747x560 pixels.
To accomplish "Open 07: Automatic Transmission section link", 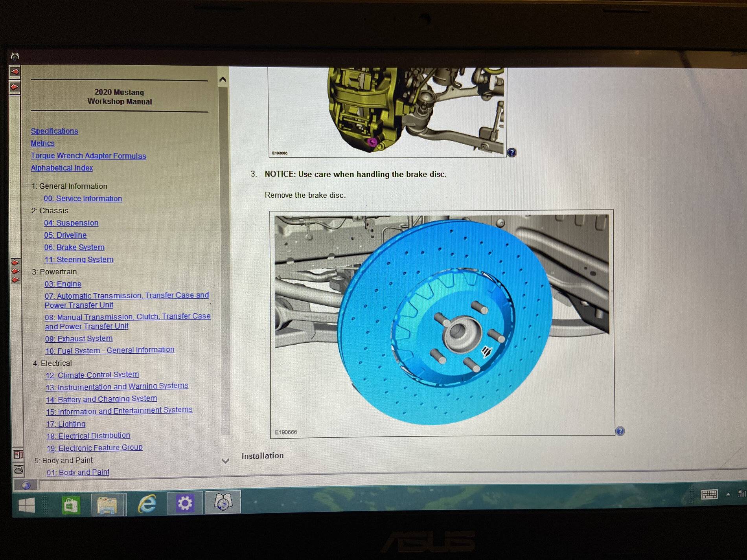I will click(127, 300).
